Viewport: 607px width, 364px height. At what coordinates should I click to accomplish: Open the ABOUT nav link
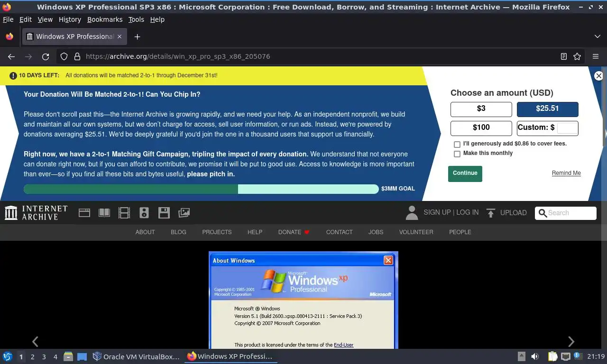click(145, 232)
